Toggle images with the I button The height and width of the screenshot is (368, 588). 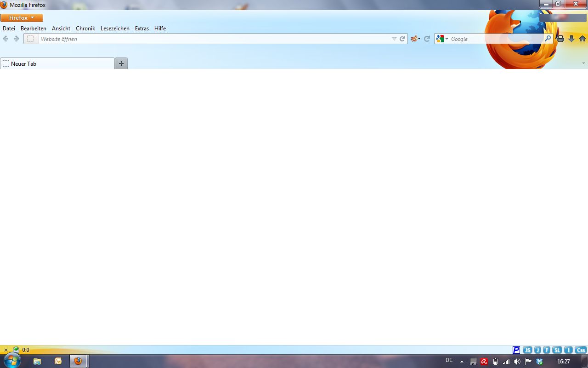click(x=568, y=350)
